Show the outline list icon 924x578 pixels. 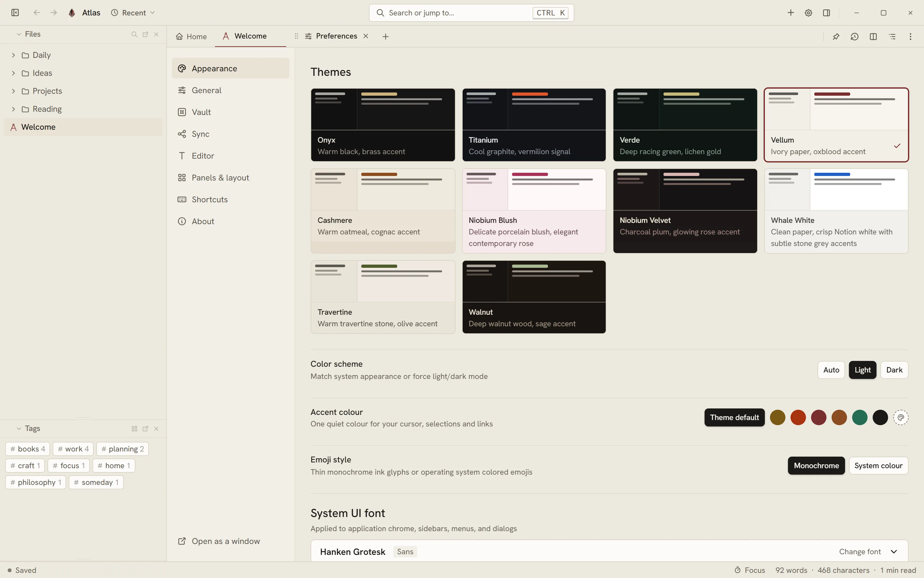892,36
